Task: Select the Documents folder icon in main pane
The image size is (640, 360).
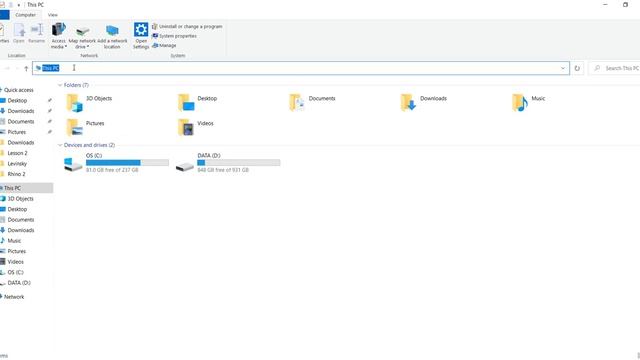Action: [x=297, y=103]
